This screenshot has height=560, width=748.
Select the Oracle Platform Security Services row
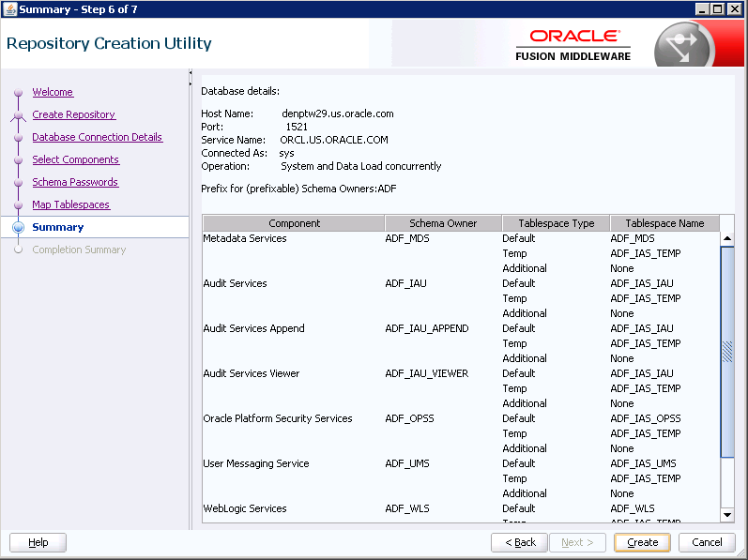coord(461,418)
